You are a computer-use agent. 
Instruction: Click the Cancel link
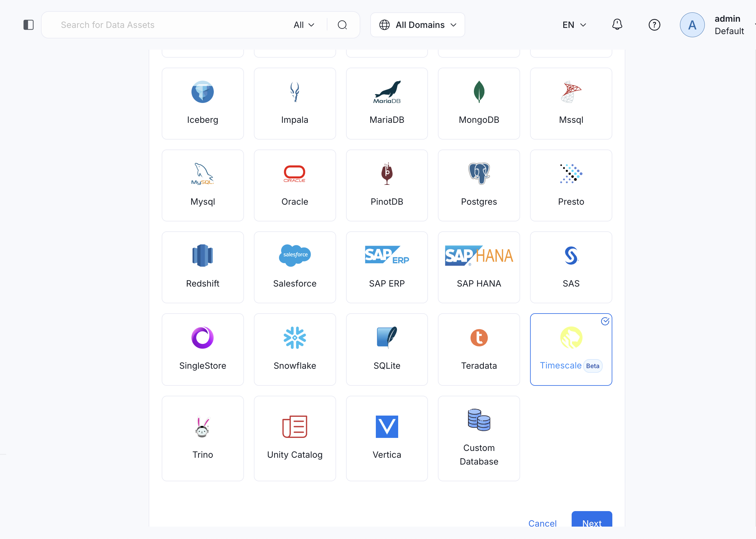(542, 523)
